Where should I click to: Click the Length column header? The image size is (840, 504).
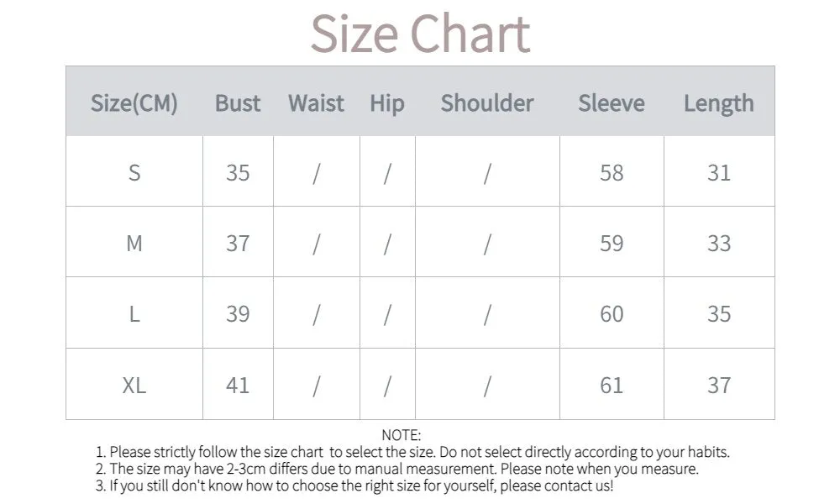[718, 103]
